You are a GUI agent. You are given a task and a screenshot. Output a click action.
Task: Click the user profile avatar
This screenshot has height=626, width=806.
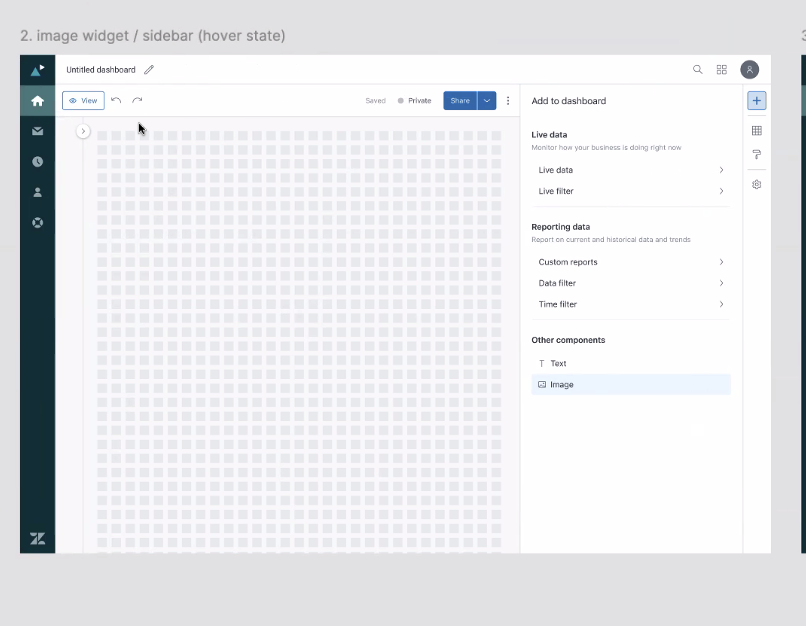750,70
